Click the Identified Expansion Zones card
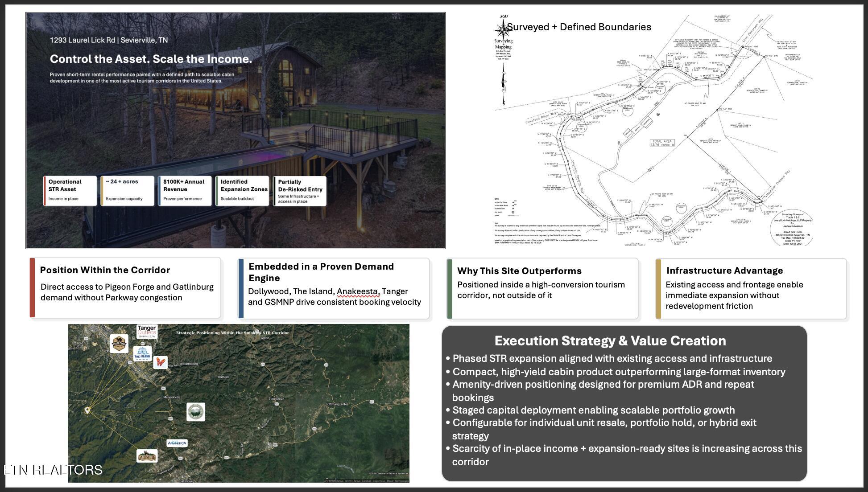 click(x=242, y=191)
